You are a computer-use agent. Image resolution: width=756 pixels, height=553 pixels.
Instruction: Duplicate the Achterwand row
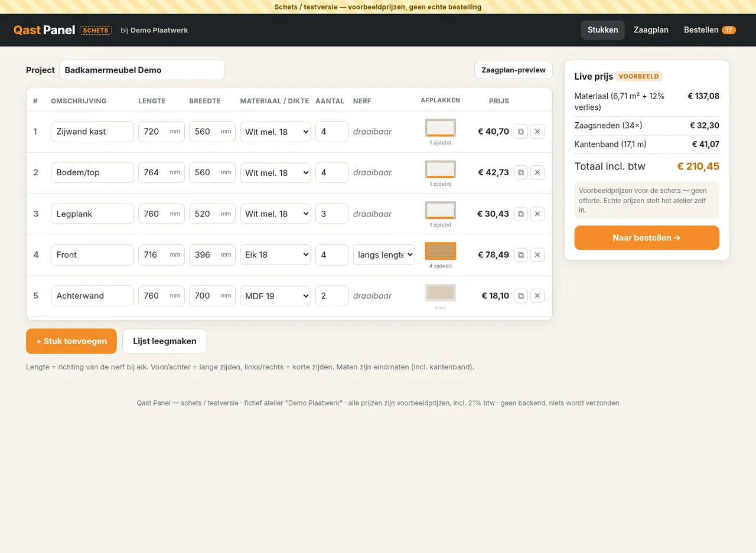point(521,296)
